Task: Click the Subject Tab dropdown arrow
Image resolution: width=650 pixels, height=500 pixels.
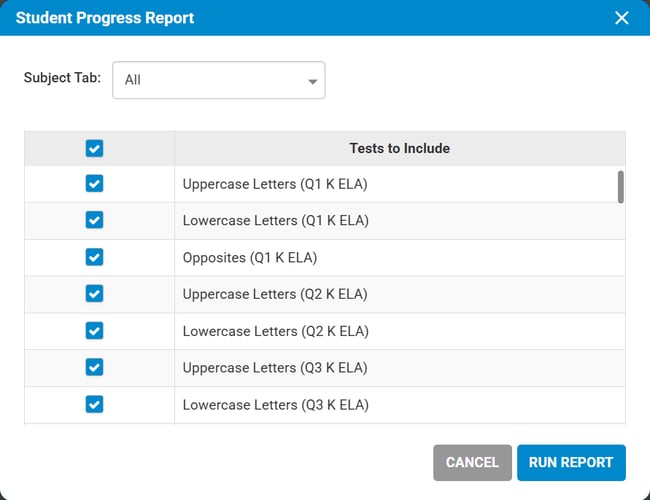Action: (x=313, y=80)
